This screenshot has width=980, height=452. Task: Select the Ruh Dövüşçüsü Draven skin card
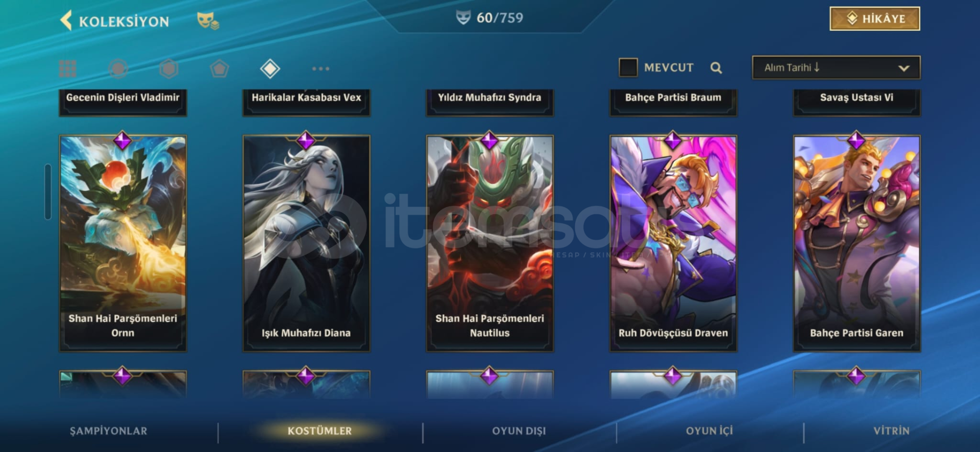[x=673, y=243]
